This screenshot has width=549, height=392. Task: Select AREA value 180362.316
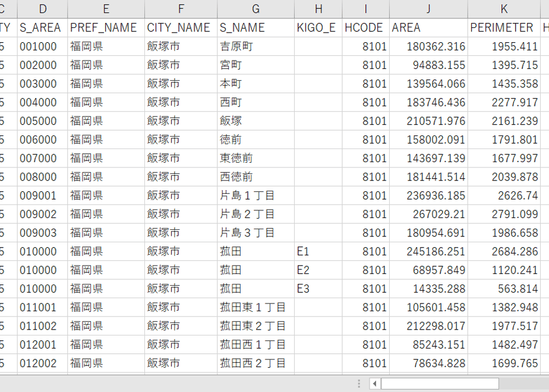coord(428,46)
